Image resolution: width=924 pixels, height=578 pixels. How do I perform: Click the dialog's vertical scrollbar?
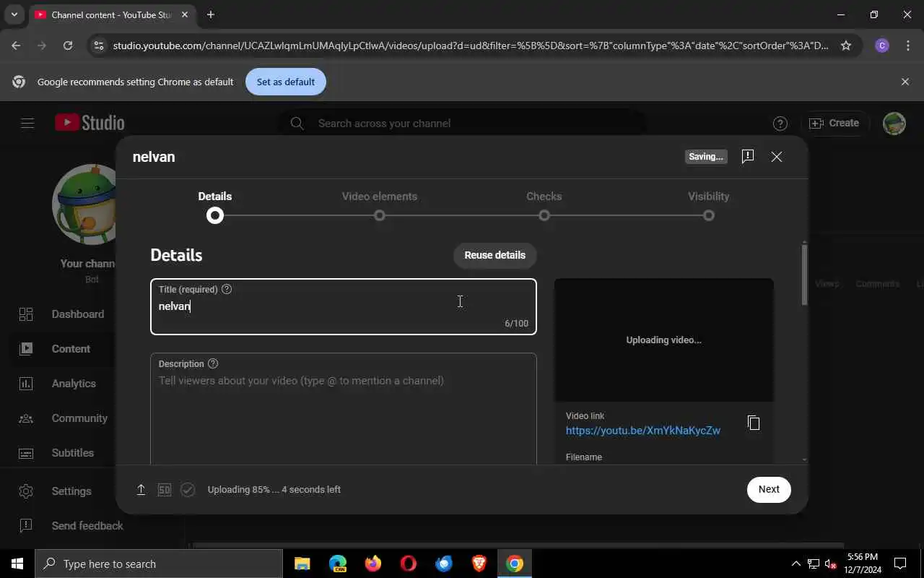click(x=804, y=275)
